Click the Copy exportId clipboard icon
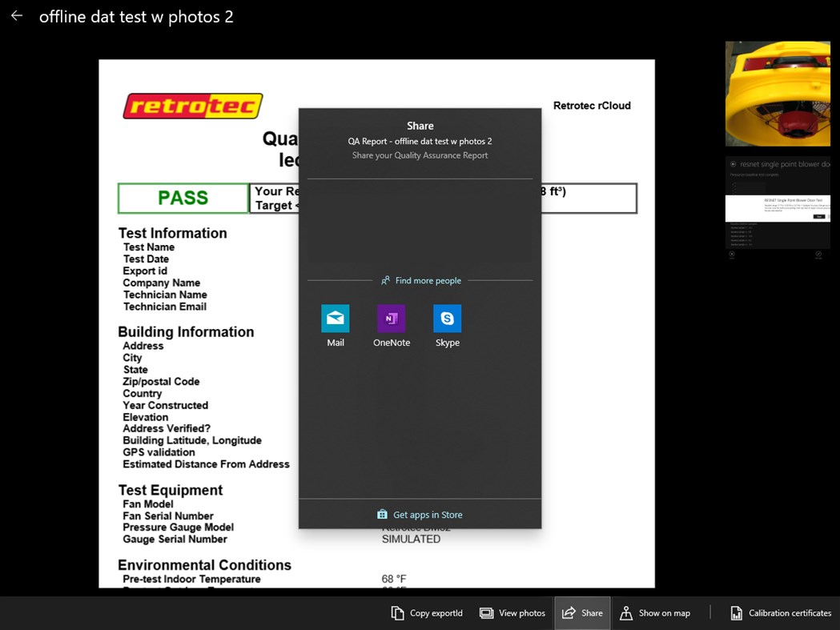Viewport: 840px width, 630px height. tap(399, 612)
